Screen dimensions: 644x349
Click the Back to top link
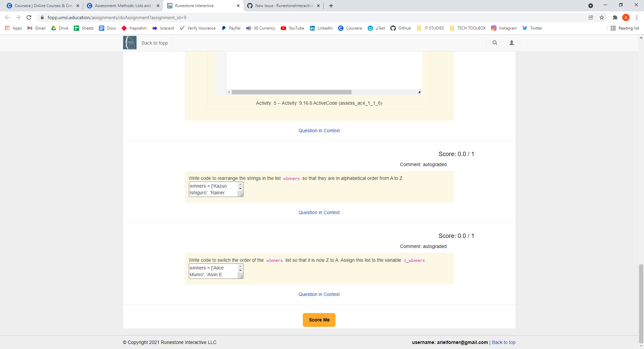pos(503,342)
